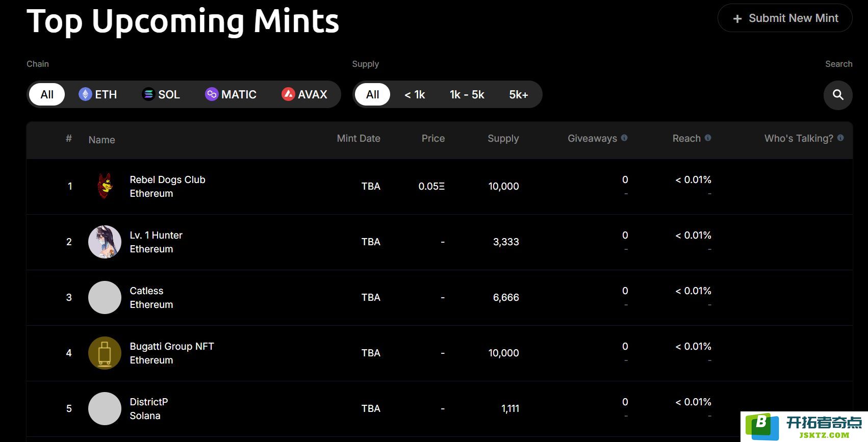The width and height of the screenshot is (868, 442).
Task: Filter supply to 5k+
Action: [519, 94]
